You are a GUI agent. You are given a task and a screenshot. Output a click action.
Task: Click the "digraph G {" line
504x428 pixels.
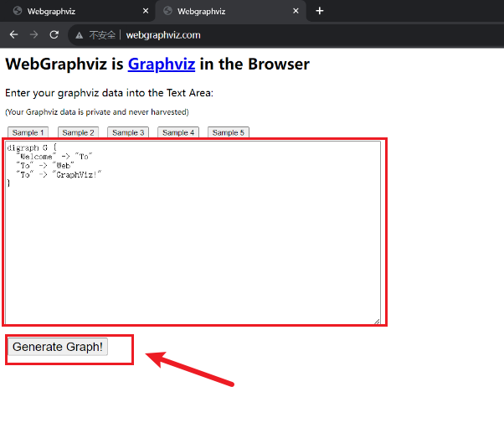click(x=32, y=147)
